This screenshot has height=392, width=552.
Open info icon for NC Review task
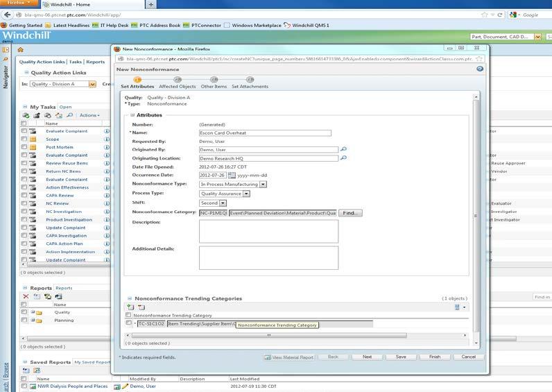(107, 203)
